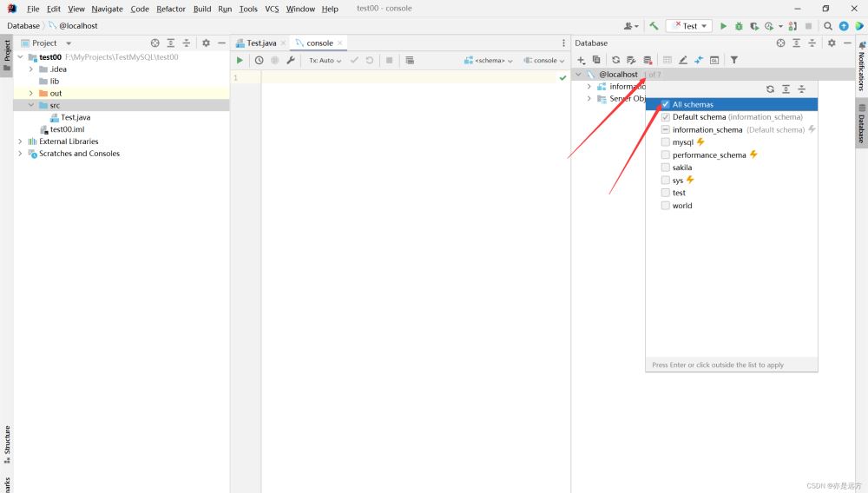Uncheck the All schemas checkbox
The image size is (868, 493).
666,104
